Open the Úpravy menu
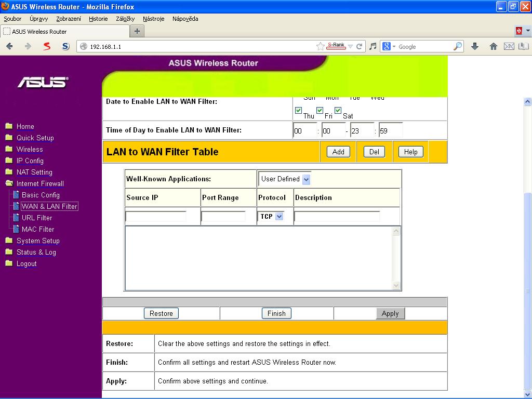The image size is (532, 399). pos(38,19)
